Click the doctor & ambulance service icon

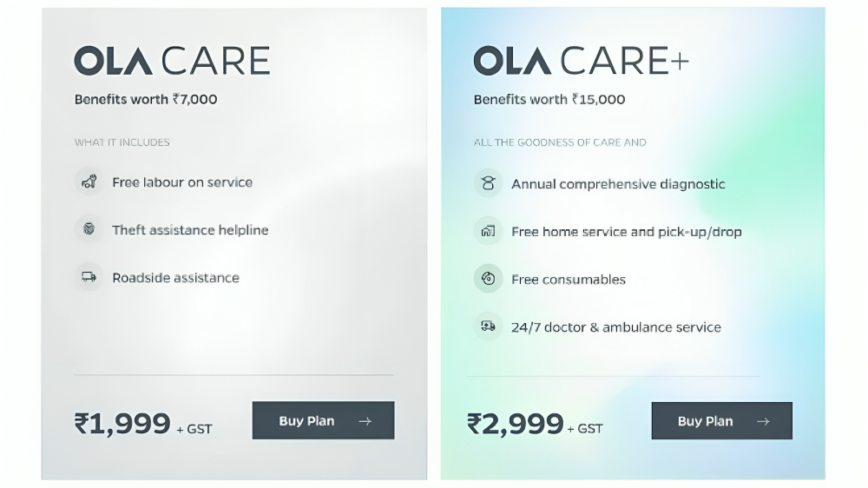pyautogui.click(x=488, y=326)
